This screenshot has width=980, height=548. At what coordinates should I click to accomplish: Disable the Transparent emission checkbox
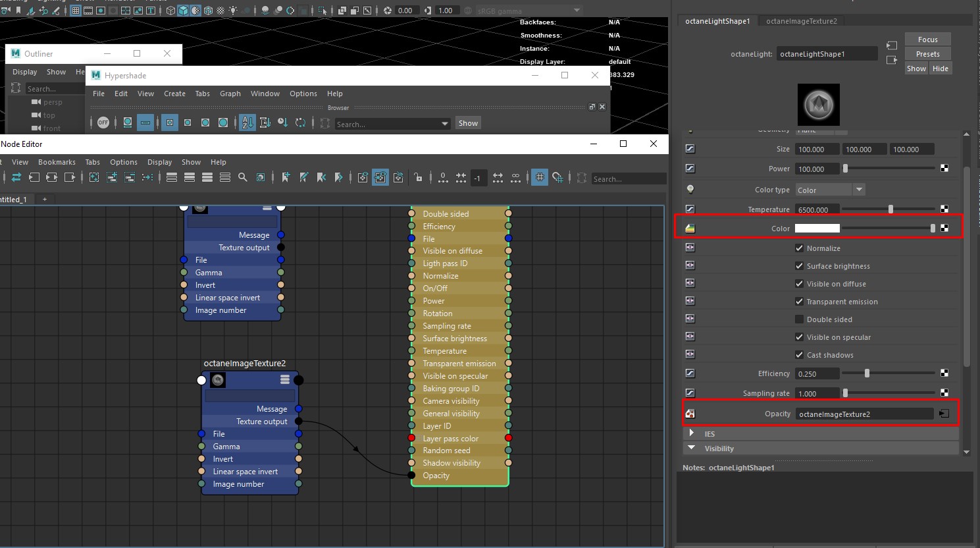pyautogui.click(x=799, y=302)
